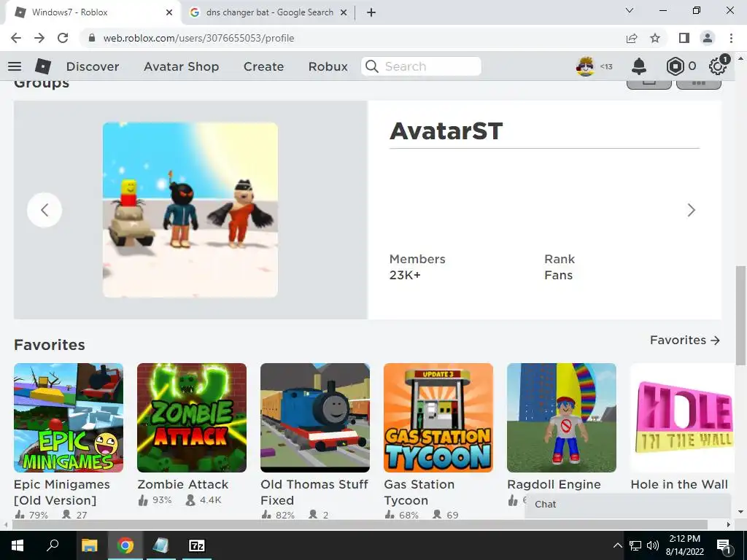Open the Chat panel bar
747x560 pixels.
(628, 505)
